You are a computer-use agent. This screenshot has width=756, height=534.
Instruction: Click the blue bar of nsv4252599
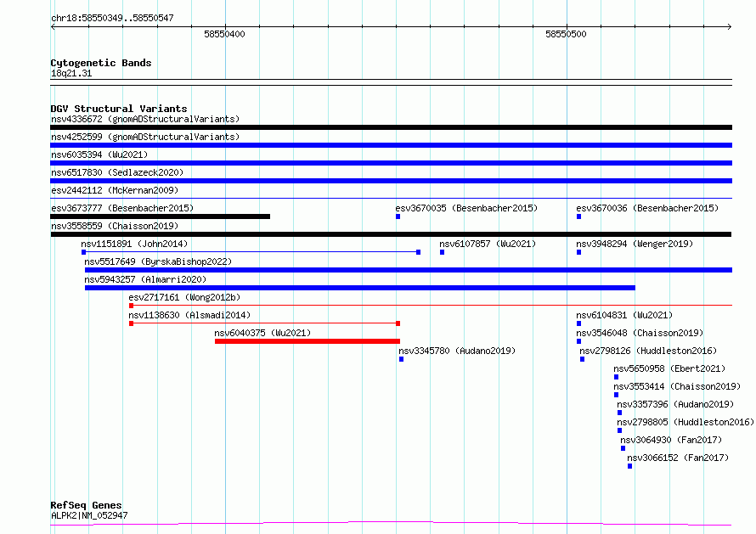point(391,145)
